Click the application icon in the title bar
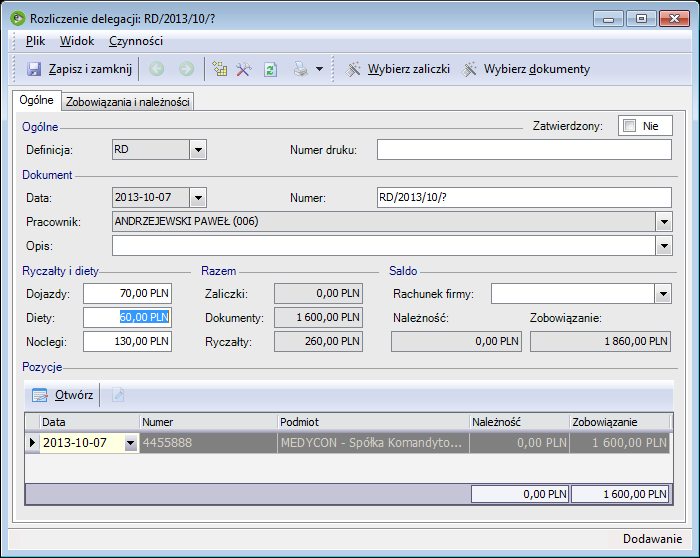700x558 pixels. [x=18, y=19]
